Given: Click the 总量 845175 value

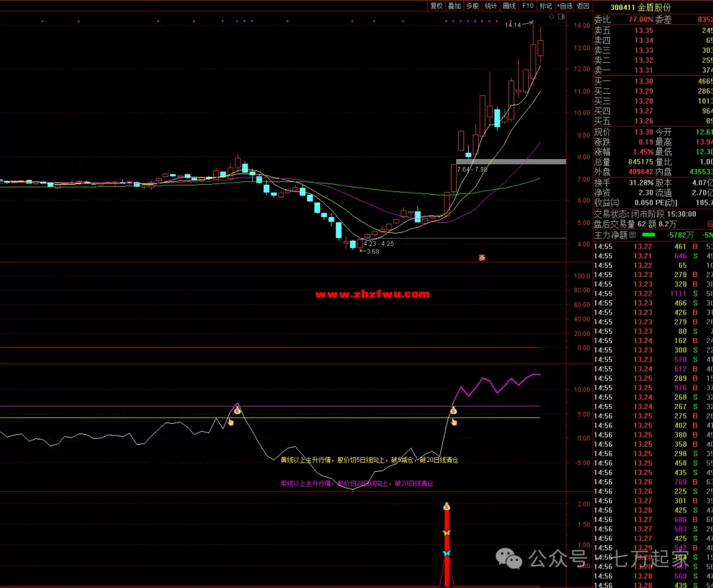Looking at the screenshot, I should (x=640, y=162).
